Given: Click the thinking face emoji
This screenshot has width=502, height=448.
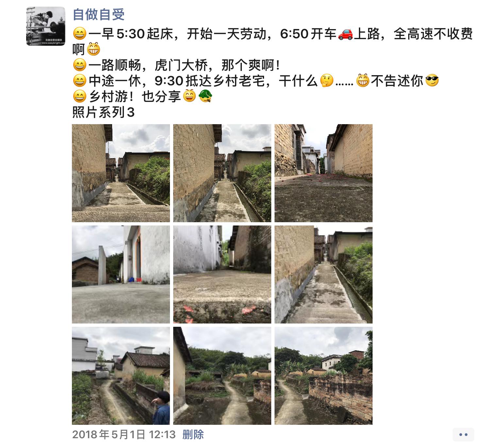Looking at the screenshot, I should coord(326,81).
